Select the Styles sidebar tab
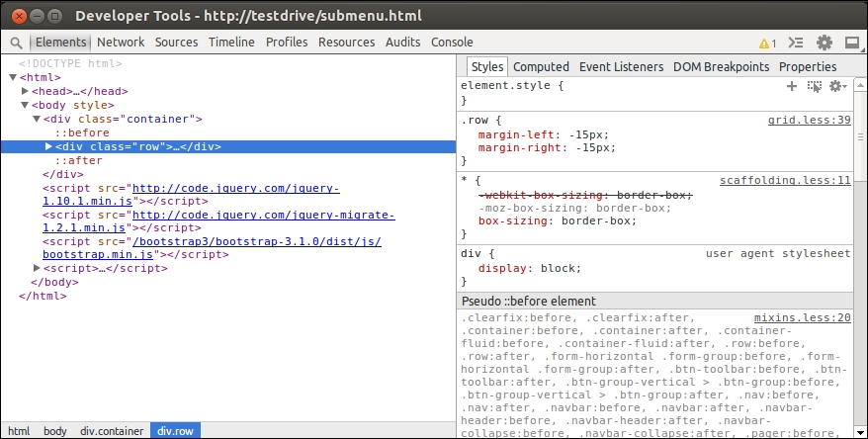 coord(487,66)
